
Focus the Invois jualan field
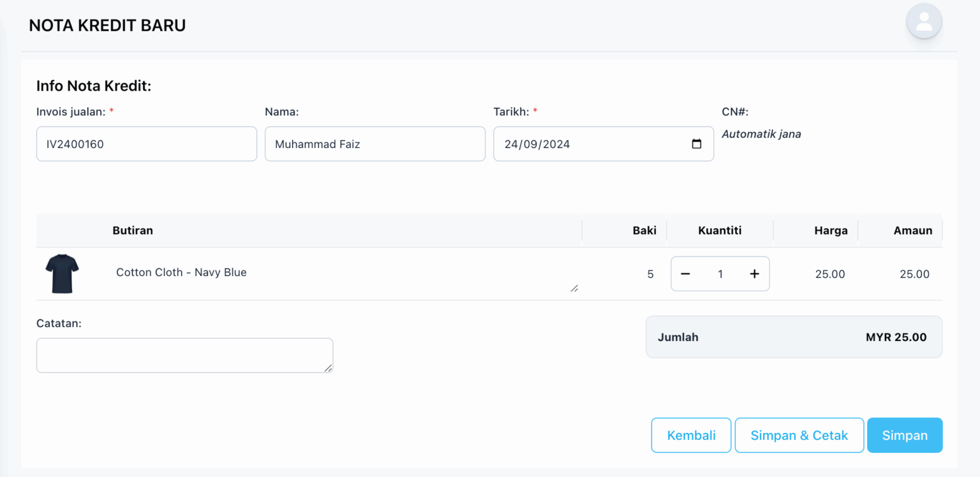click(146, 144)
